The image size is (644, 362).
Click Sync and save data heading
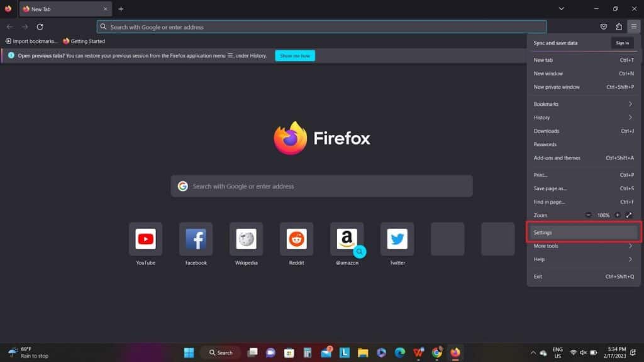click(x=555, y=43)
